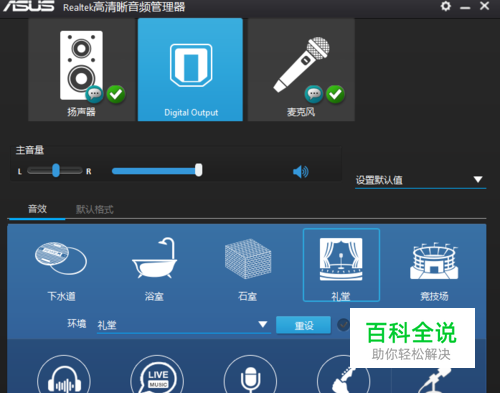The height and width of the screenshot is (393, 500).
Task: Select the headphone waveform effect icon
Action: (x=64, y=375)
